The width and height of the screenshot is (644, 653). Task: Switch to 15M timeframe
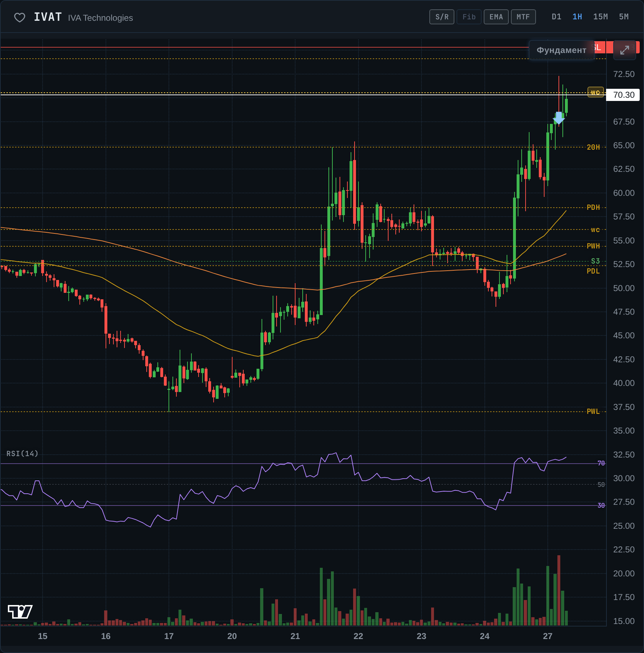coord(601,17)
